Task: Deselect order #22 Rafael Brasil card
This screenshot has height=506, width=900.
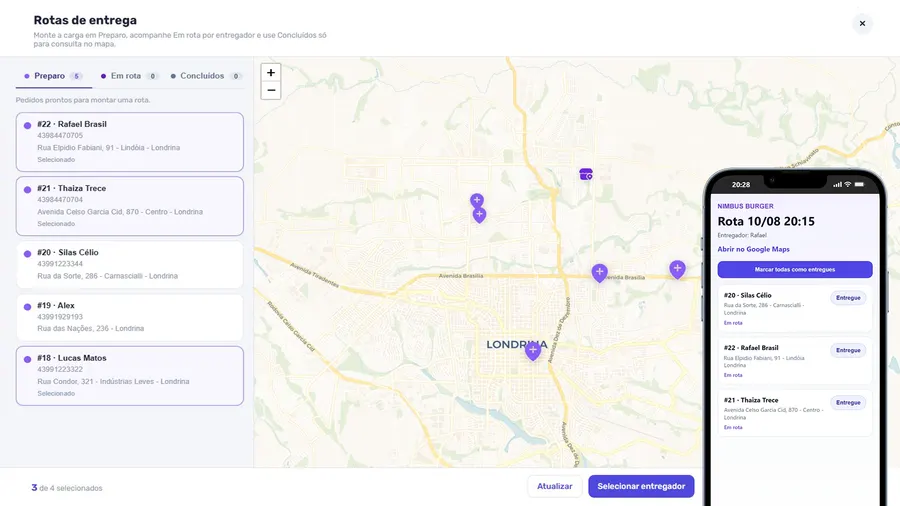Action: pyautogui.click(x=130, y=142)
